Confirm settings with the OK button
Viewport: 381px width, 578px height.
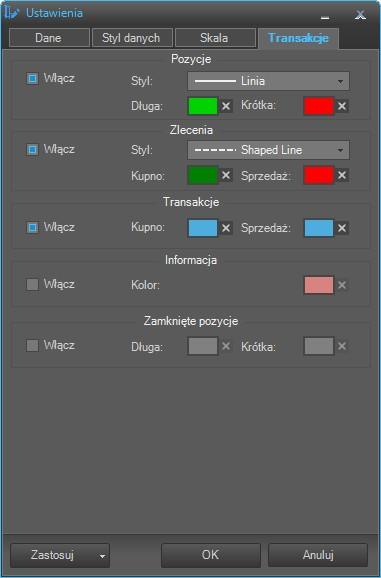(x=210, y=555)
